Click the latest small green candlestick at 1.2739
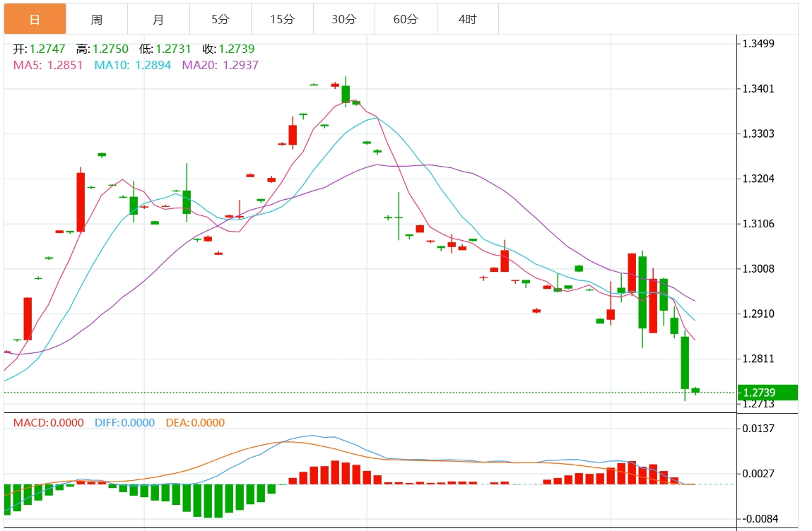This screenshot has height=531, width=812. point(695,390)
